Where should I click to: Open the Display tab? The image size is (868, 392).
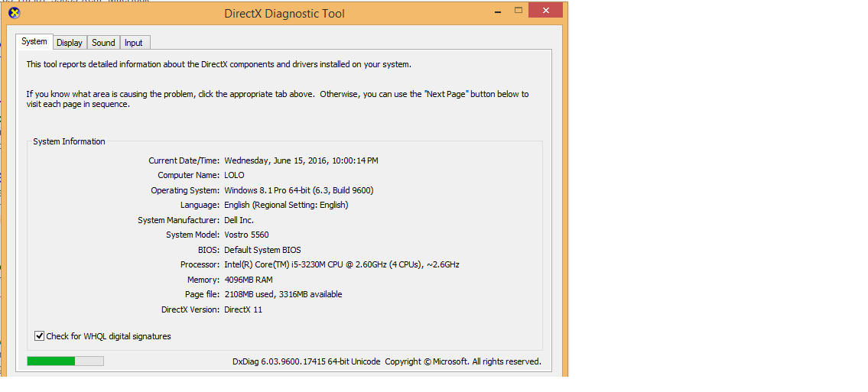pyautogui.click(x=70, y=43)
